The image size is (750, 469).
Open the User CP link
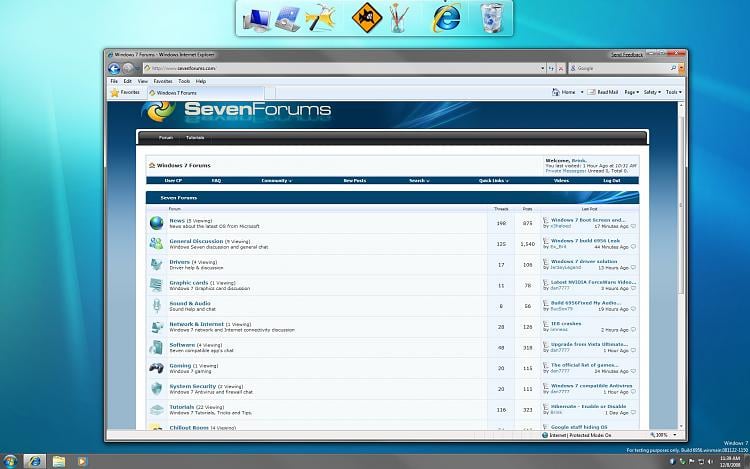pos(173,181)
